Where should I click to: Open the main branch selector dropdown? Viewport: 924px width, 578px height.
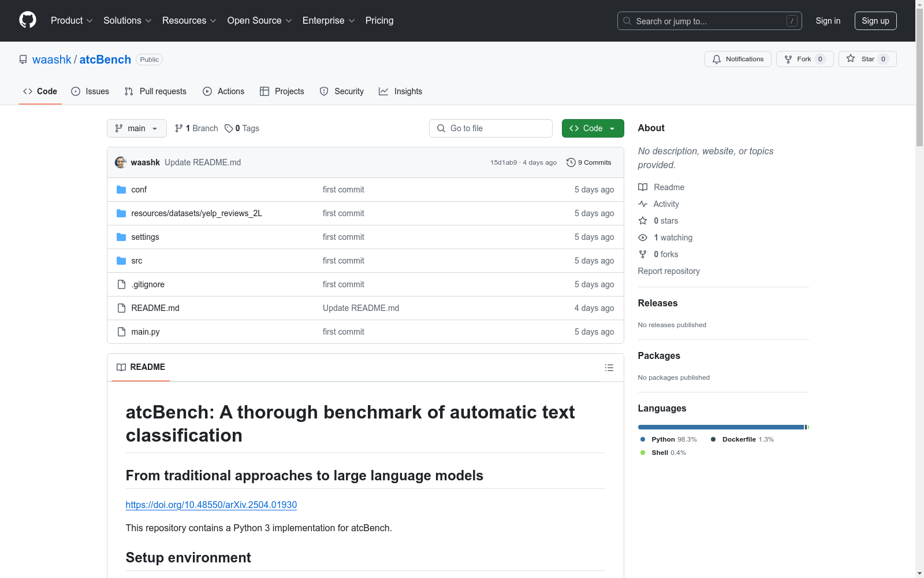coord(137,128)
